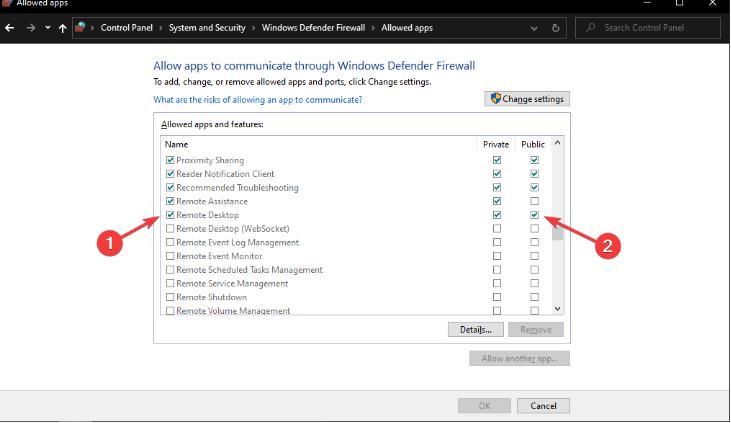Check Public checkbox for Remote Event Monitor
This screenshot has height=423, width=731.
(x=534, y=256)
